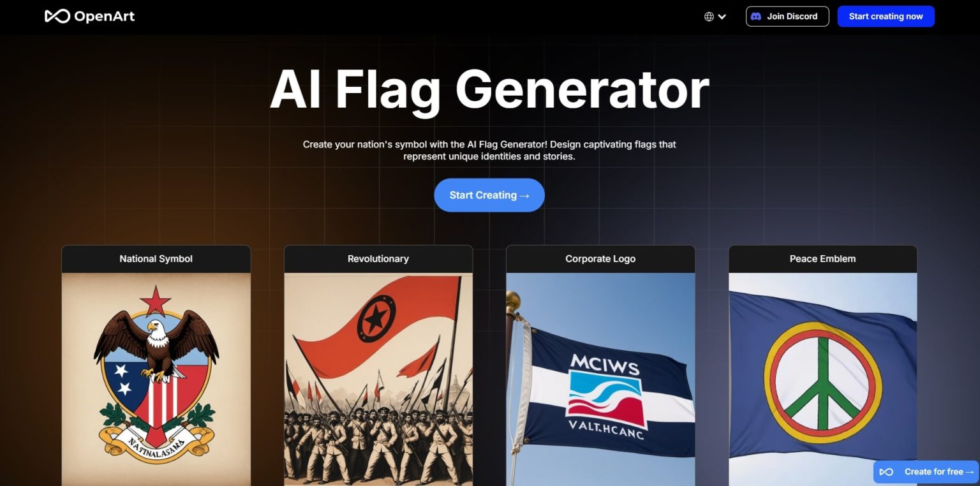Click the arrow on Create for free
The width and height of the screenshot is (980, 486).
970,472
